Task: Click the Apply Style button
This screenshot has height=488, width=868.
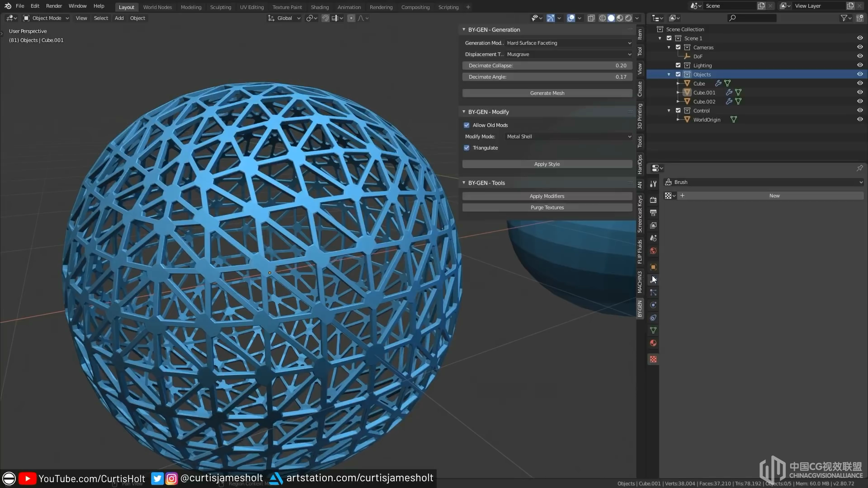Action: point(547,164)
